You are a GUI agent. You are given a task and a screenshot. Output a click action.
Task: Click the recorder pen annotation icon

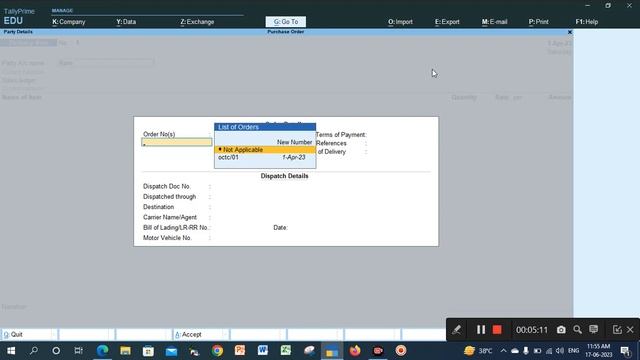pos(456,330)
